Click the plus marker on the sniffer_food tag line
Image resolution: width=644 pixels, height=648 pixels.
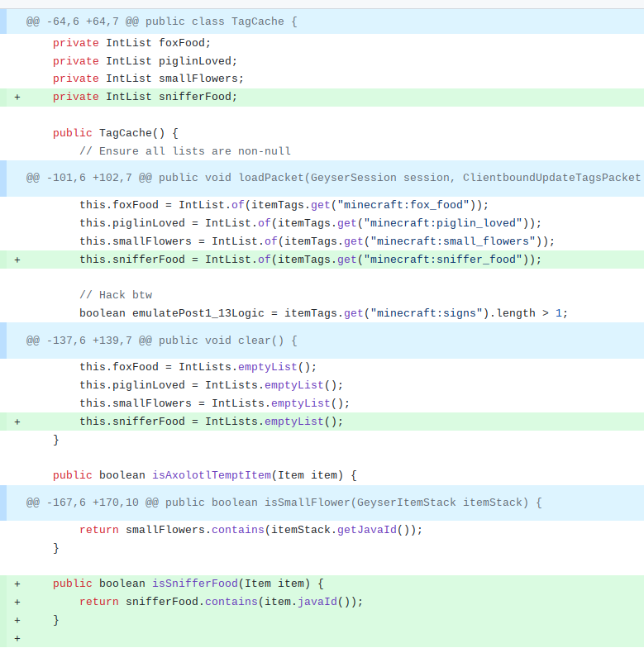pyautogui.click(x=17, y=260)
